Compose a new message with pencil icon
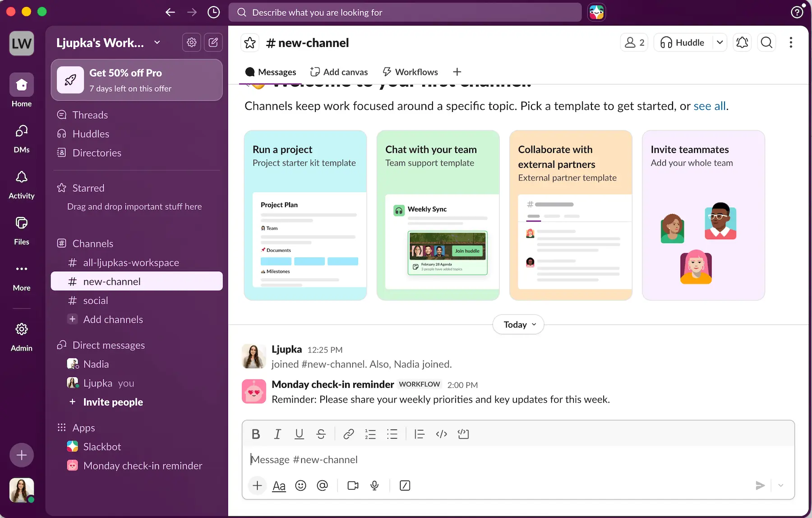Screen dimensions: 812x518 tap(213, 42)
